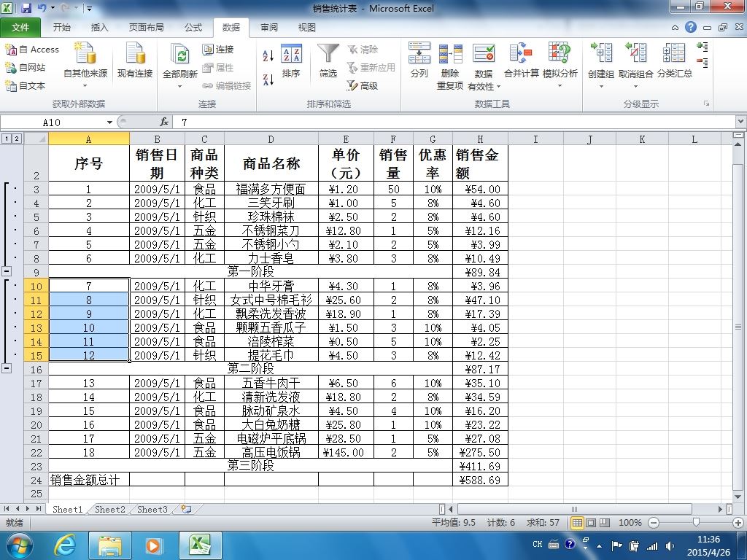The height and width of the screenshot is (560, 747).
Task: Expand From Other Sources (自其他来源) dropdown
Action: (85, 86)
